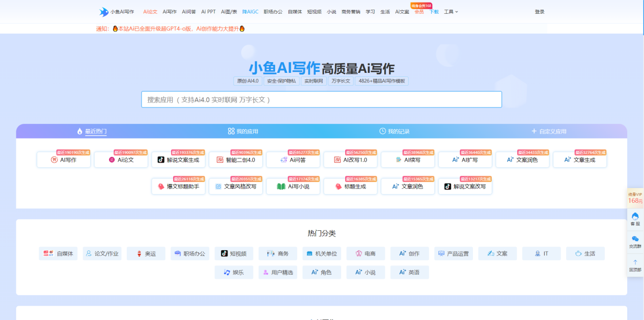This screenshot has width=644, height=320.
Task: Open AI图/表 in top navigation
Action: pos(229,12)
